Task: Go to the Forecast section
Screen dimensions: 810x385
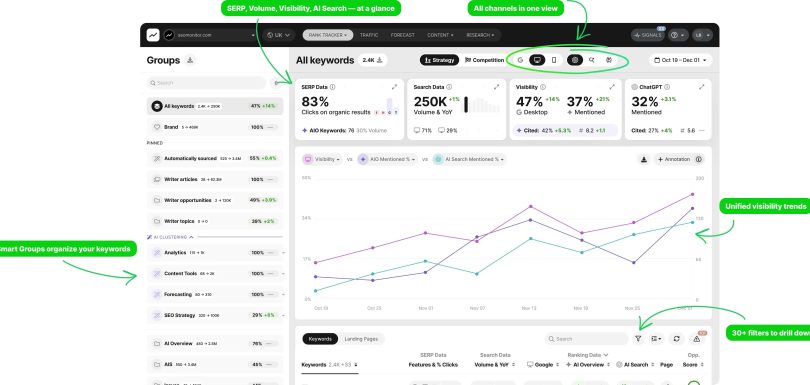Action: click(x=402, y=35)
